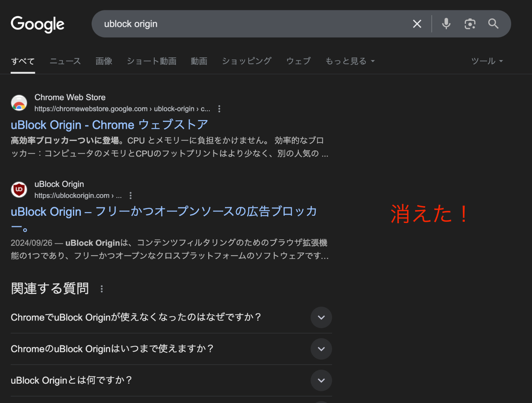Click the Chrome Web Store favicon
The image size is (532, 403).
point(19,103)
